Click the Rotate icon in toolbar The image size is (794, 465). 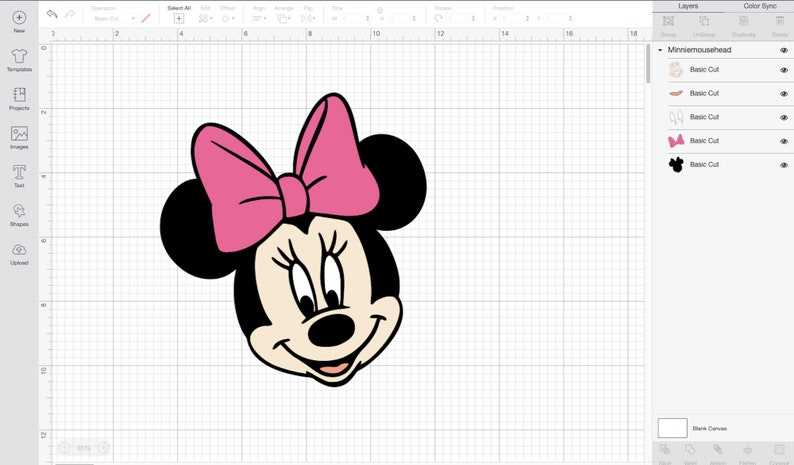[439, 18]
